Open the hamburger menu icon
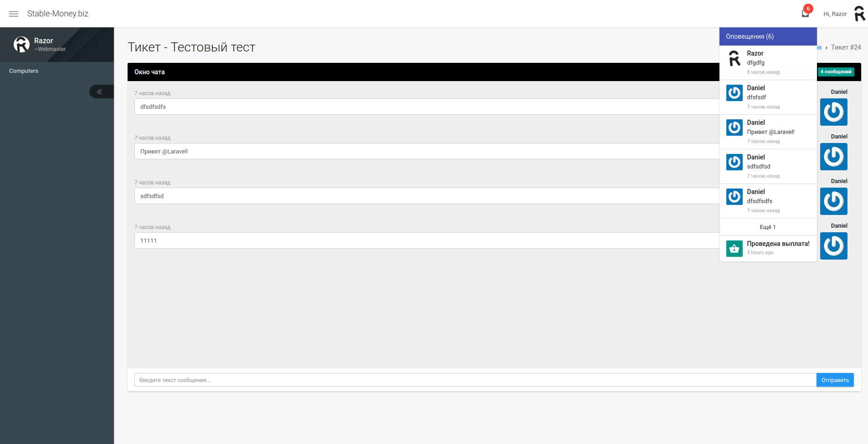This screenshot has height=444, width=868. point(14,14)
